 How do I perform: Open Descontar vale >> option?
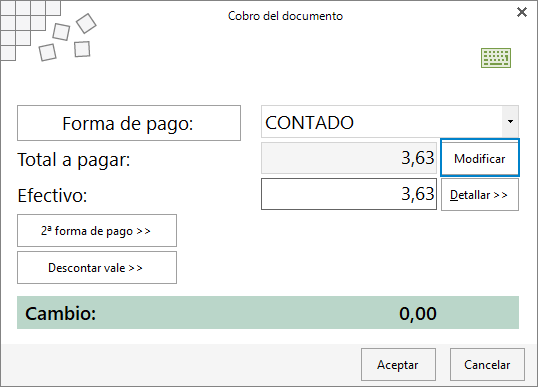tap(97, 268)
